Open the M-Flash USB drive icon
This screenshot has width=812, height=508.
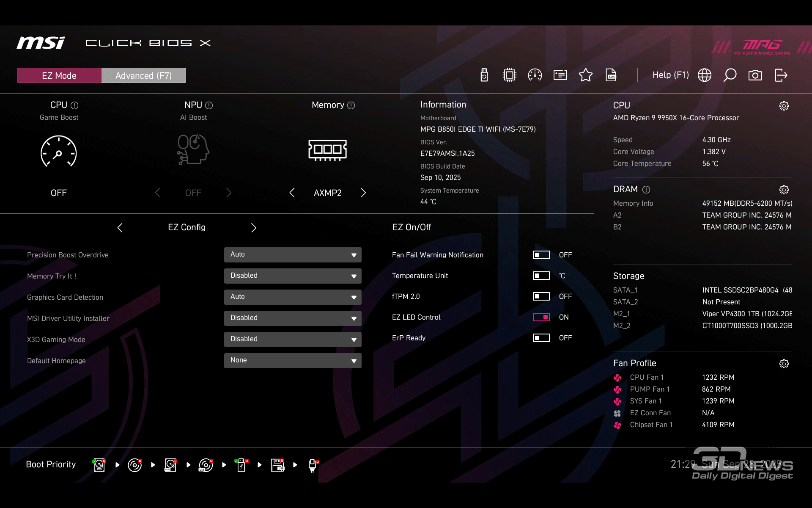point(484,75)
